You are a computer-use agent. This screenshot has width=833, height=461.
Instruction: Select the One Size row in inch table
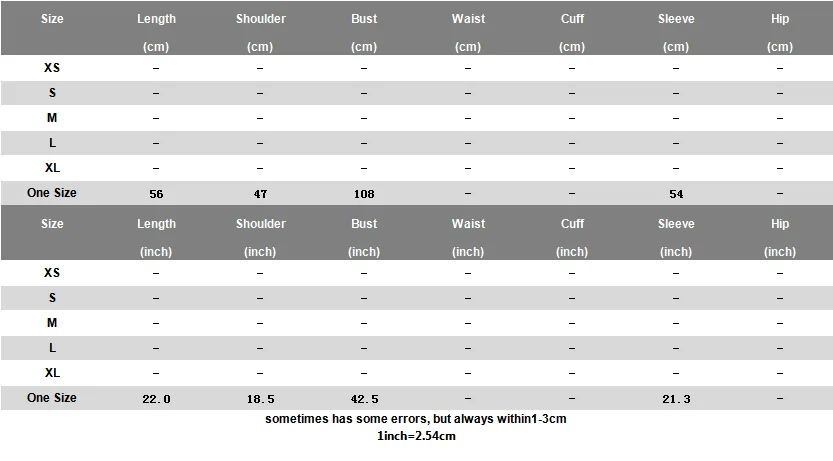(416, 398)
